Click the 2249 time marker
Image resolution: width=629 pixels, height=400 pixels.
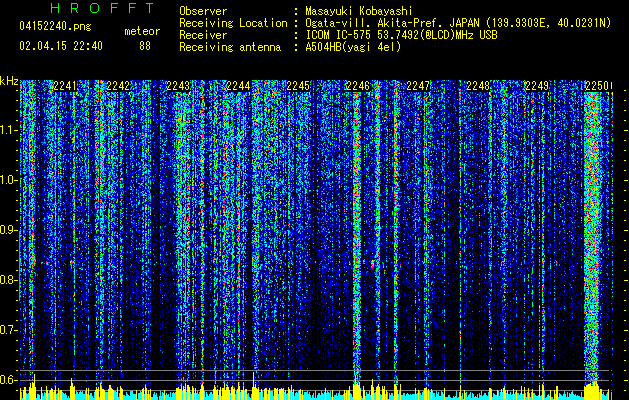pyautogui.click(x=537, y=86)
